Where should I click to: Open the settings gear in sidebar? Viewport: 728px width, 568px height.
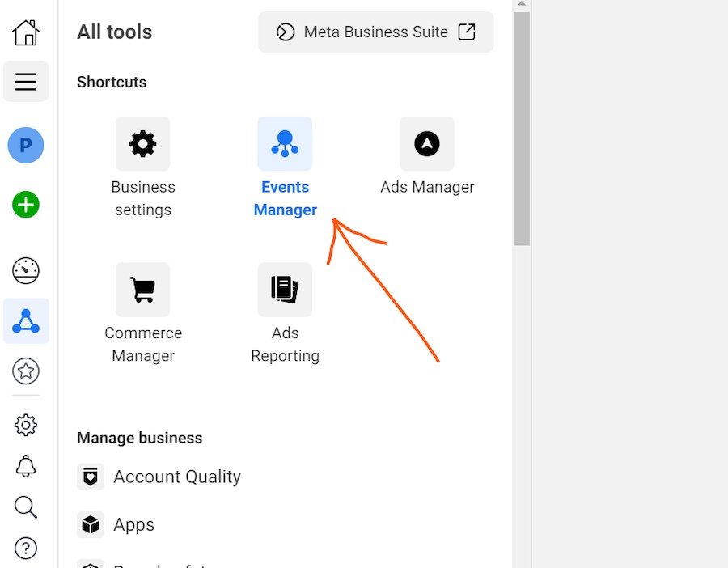point(26,425)
